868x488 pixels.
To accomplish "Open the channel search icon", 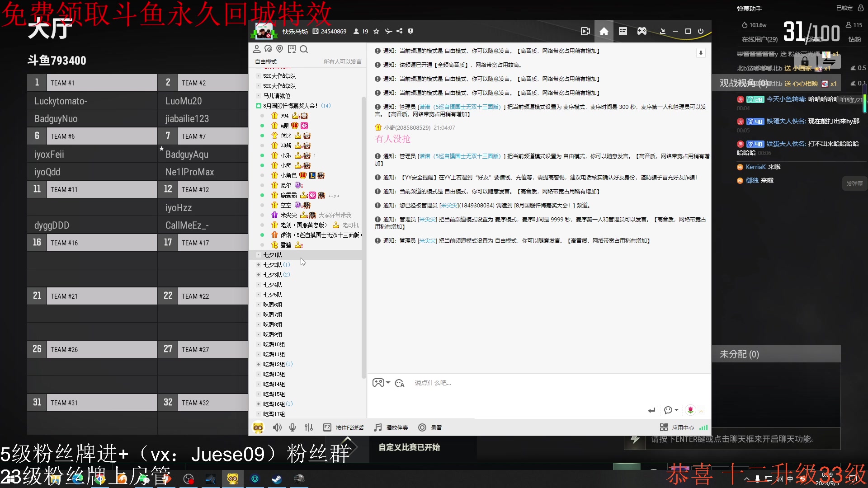I will (x=304, y=49).
